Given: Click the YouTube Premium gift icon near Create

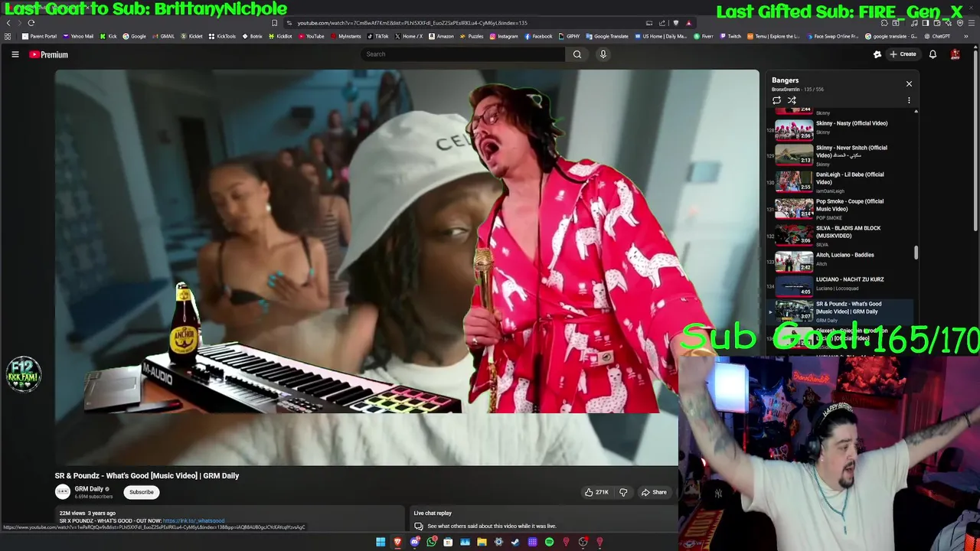Looking at the screenshot, I should 877,54.
